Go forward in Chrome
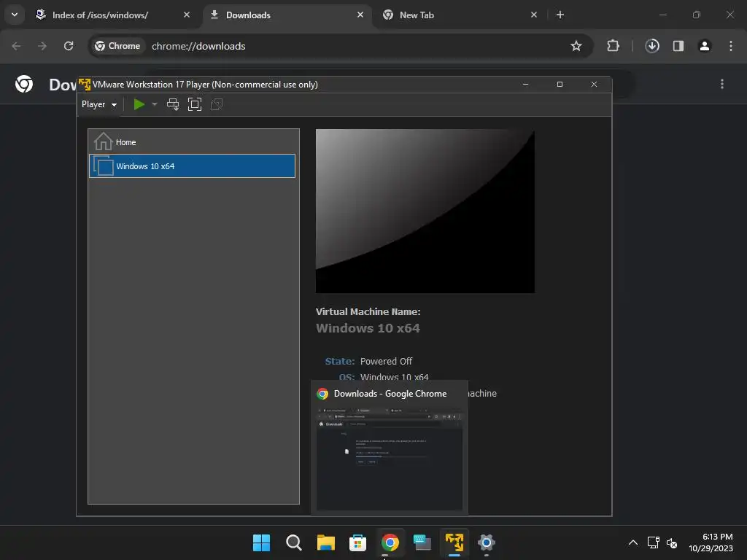 [x=42, y=46]
